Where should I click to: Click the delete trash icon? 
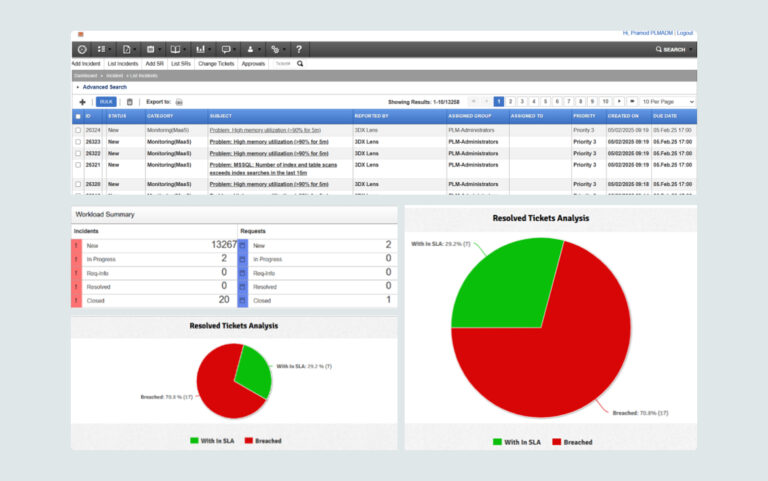tap(129, 102)
